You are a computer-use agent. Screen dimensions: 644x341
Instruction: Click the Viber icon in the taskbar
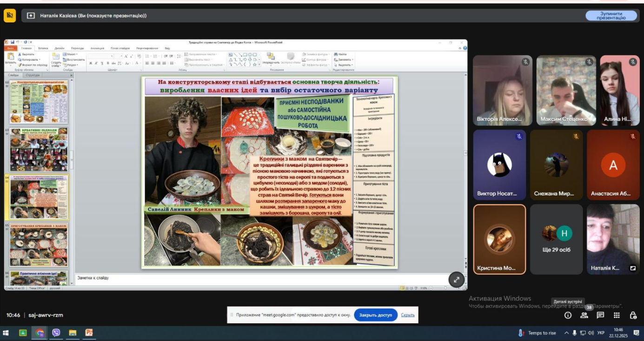[x=56, y=333]
